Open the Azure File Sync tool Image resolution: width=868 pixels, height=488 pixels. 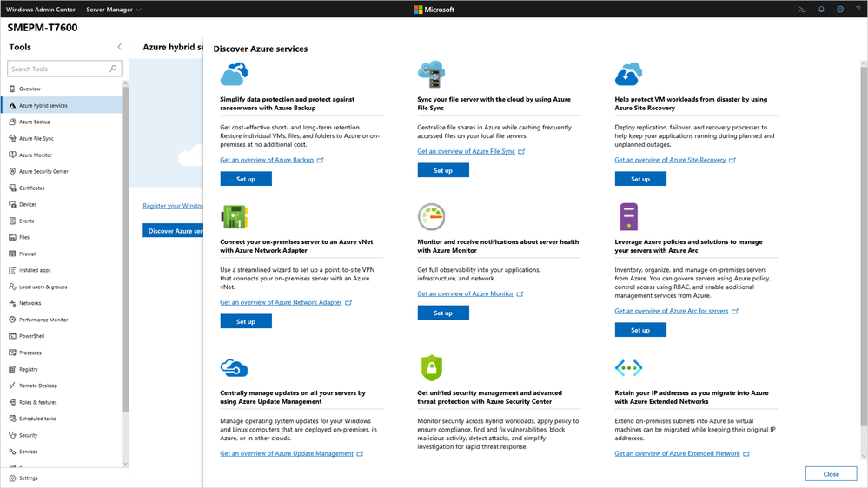(x=62, y=138)
